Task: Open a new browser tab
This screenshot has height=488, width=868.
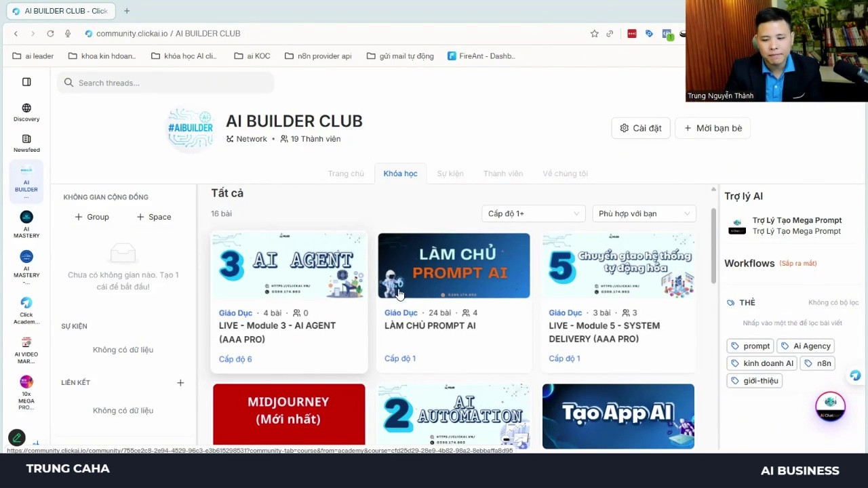Action: point(127,11)
